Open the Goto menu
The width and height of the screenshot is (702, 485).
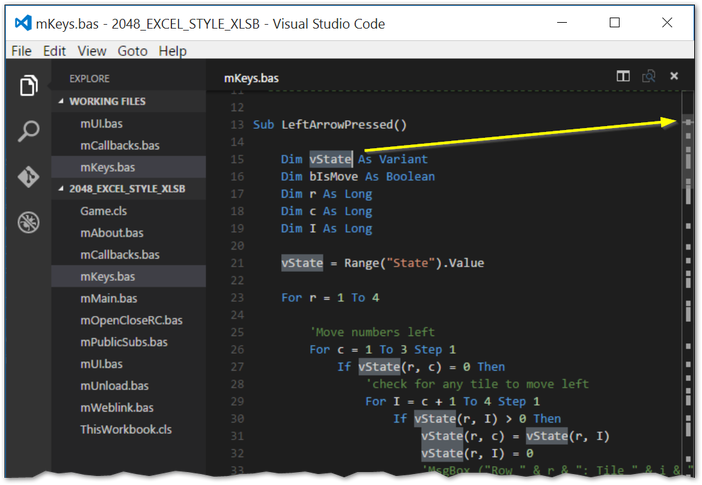pyautogui.click(x=133, y=51)
